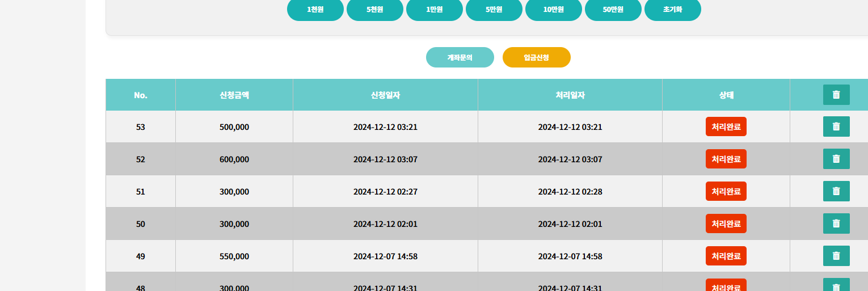868x291 pixels.
Task: Select amount 600,000 in row 52
Action: pos(234,159)
